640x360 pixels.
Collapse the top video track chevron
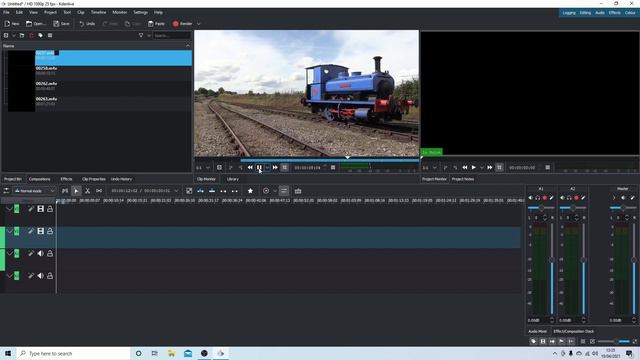pos(9,209)
